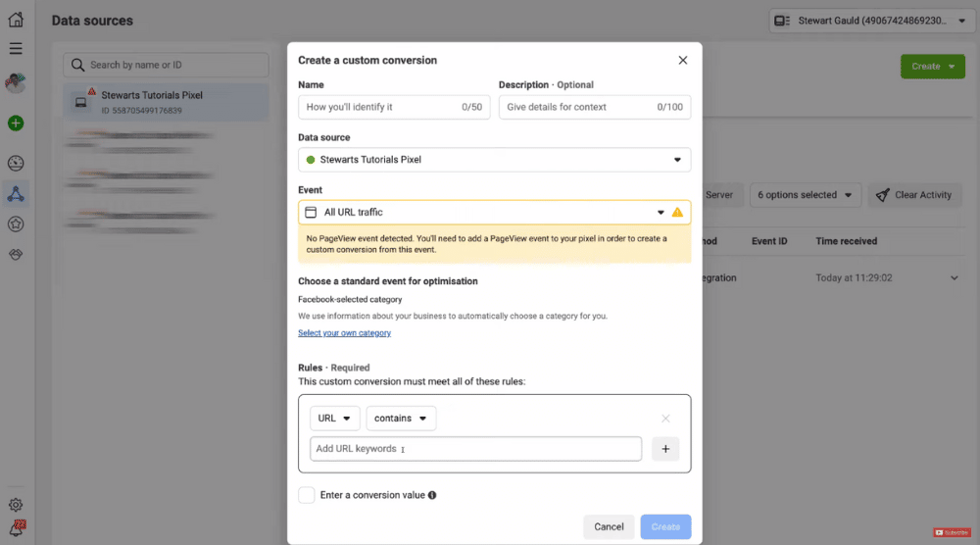The width and height of the screenshot is (980, 545).
Task: Go to the home icon in left sidebar
Action: coord(16,20)
